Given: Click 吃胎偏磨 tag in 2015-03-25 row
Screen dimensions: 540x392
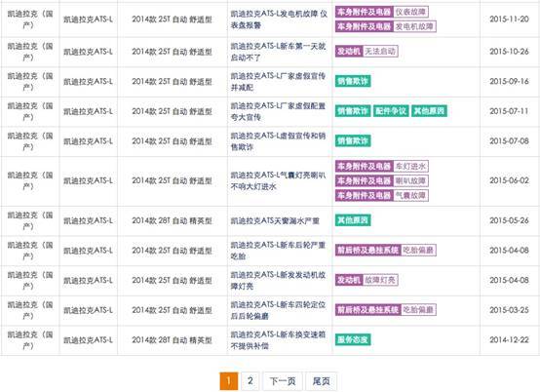Looking at the screenshot, I should tap(418, 309).
